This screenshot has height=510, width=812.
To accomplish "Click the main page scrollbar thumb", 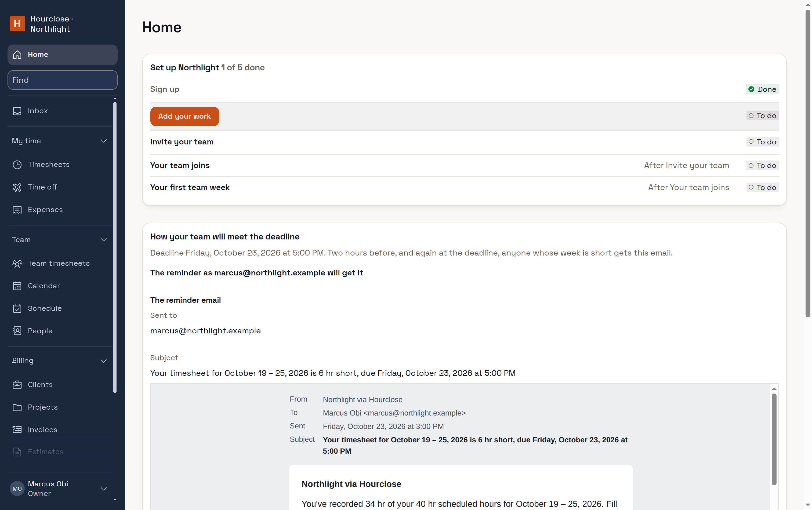I will (808, 163).
